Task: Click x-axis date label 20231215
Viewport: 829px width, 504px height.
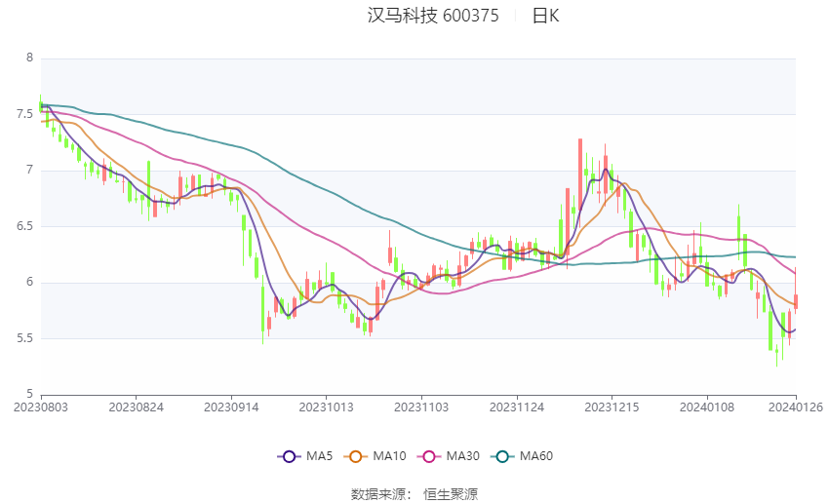Action: (x=612, y=407)
